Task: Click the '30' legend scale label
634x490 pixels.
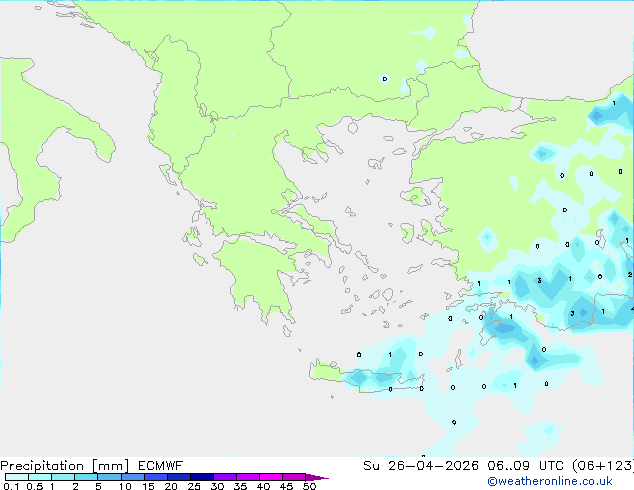Action: point(217,486)
